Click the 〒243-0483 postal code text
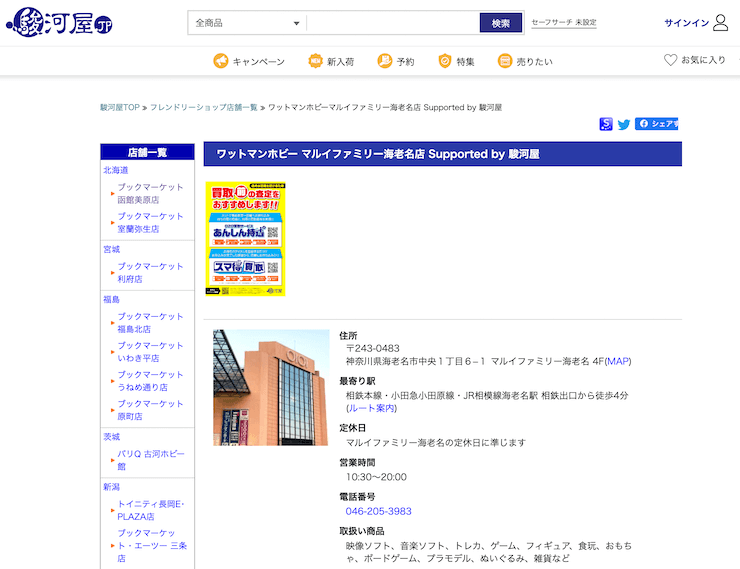The image size is (740, 569). [x=373, y=348]
